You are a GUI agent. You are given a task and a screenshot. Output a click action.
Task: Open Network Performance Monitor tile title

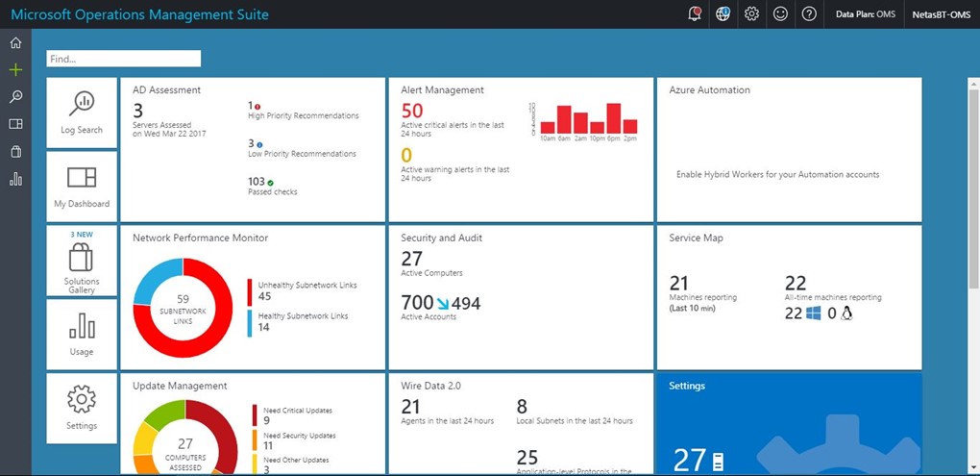point(201,238)
